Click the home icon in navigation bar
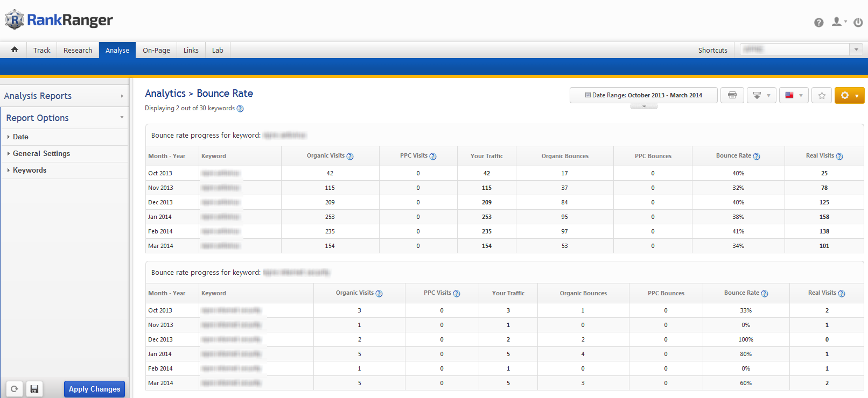Image resolution: width=868 pixels, height=398 pixels. click(15, 49)
